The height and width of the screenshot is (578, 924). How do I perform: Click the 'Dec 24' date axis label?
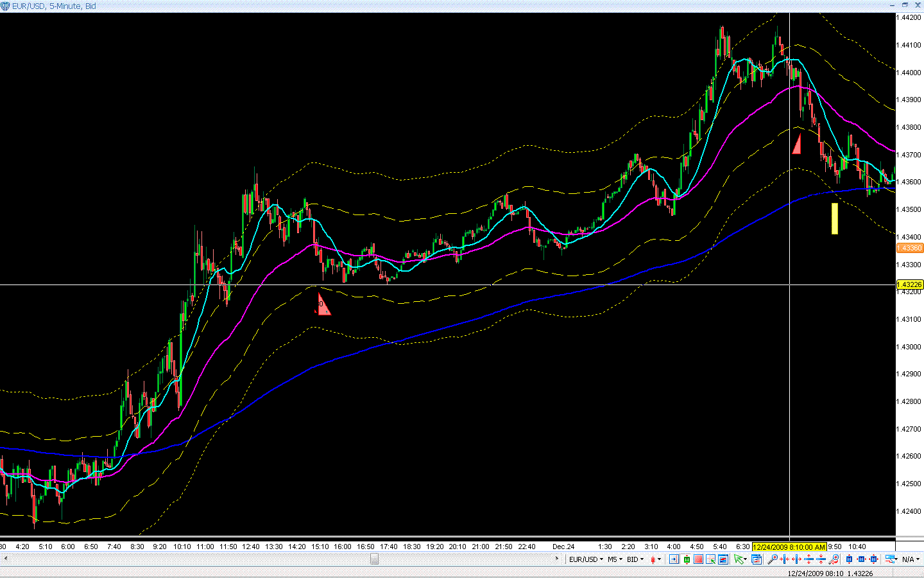tap(563, 547)
